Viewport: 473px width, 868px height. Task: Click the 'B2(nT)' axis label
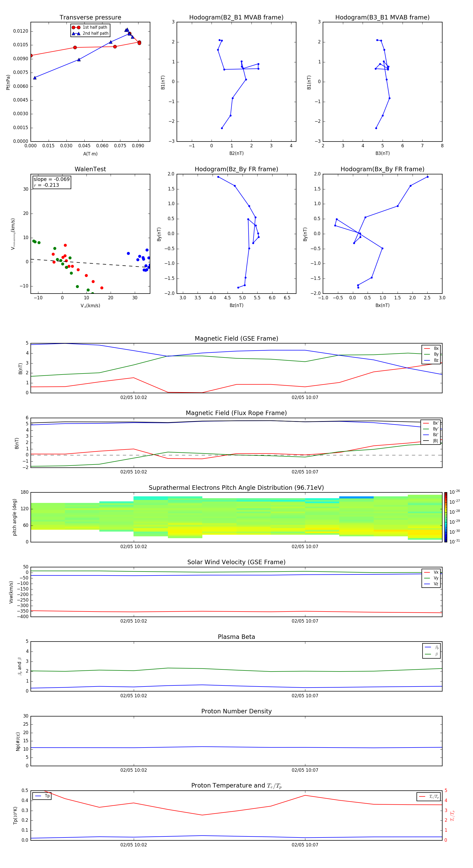[x=236, y=153]
